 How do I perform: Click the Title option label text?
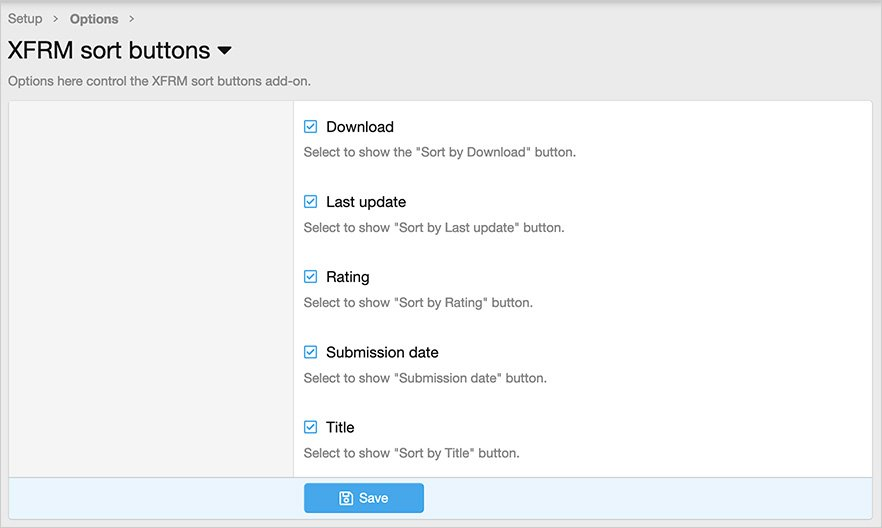point(340,427)
